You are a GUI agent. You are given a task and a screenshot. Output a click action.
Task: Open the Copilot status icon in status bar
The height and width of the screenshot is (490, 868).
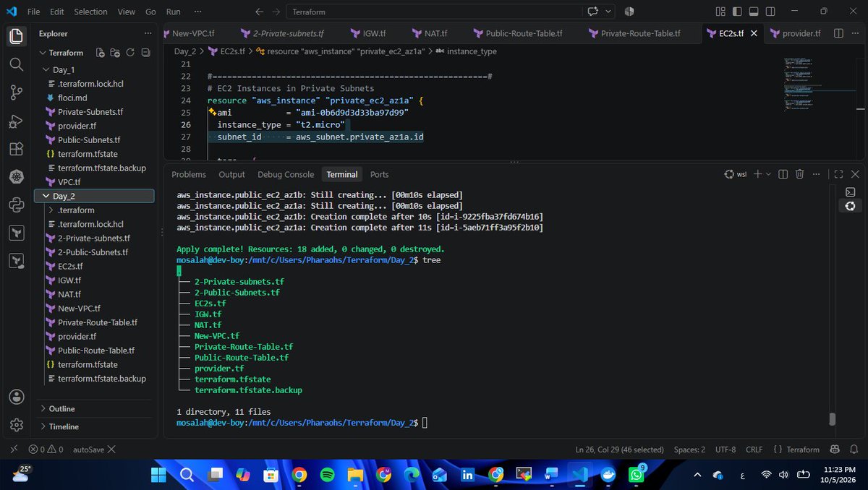click(x=835, y=449)
